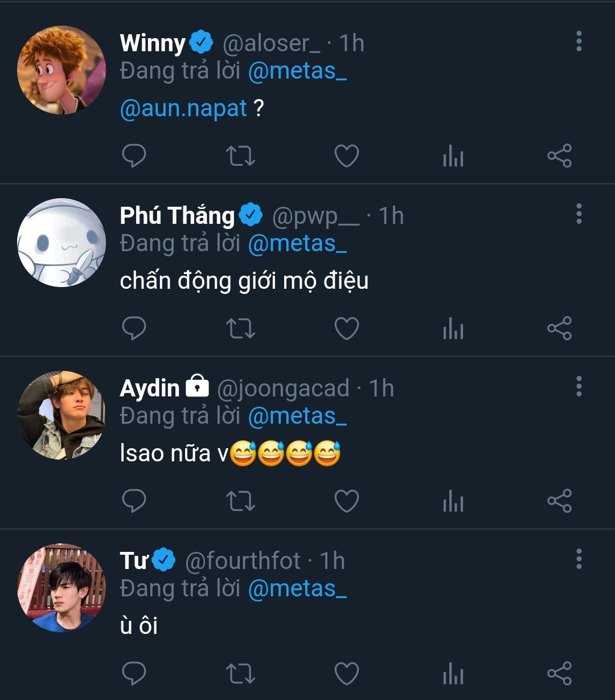The width and height of the screenshot is (615, 700).
Task: Like Phú Thắng's tweet
Action: point(346,329)
